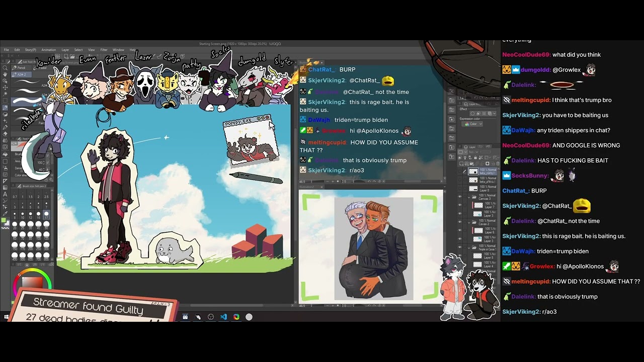Collapse the Canvas 3 layer folder
The image size is (644, 362).
469,197
